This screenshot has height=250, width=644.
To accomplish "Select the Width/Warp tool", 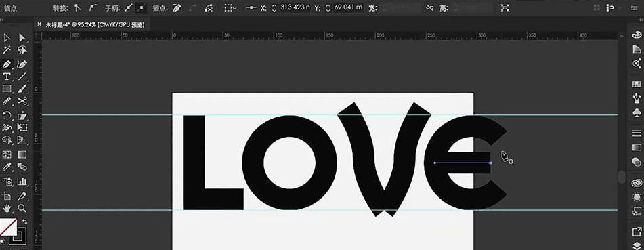I will point(7,128).
